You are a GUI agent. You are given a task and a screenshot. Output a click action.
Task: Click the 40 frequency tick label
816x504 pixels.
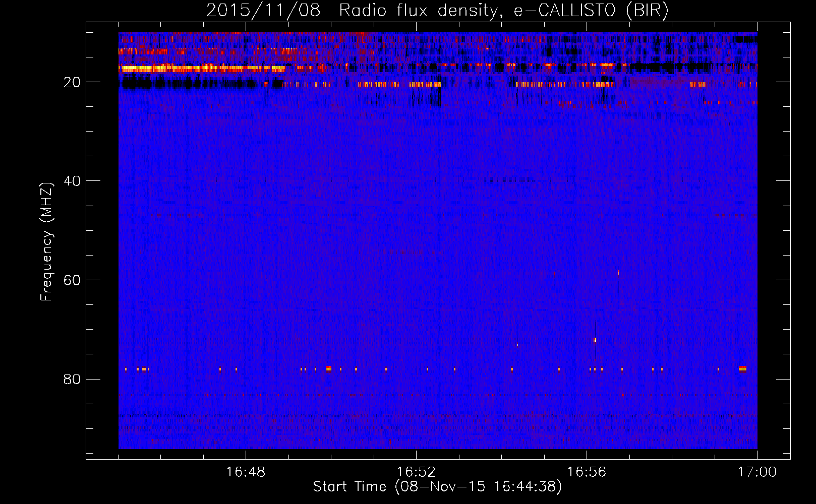[72, 181]
